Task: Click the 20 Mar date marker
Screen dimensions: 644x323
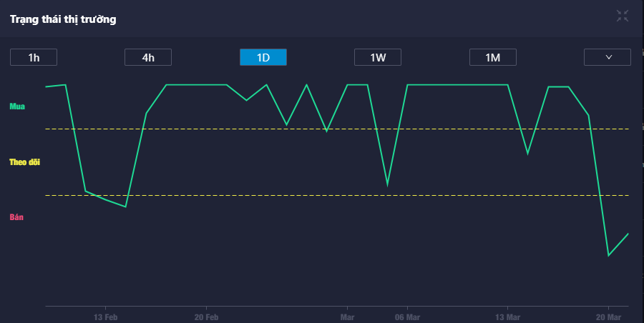Action: [608, 317]
